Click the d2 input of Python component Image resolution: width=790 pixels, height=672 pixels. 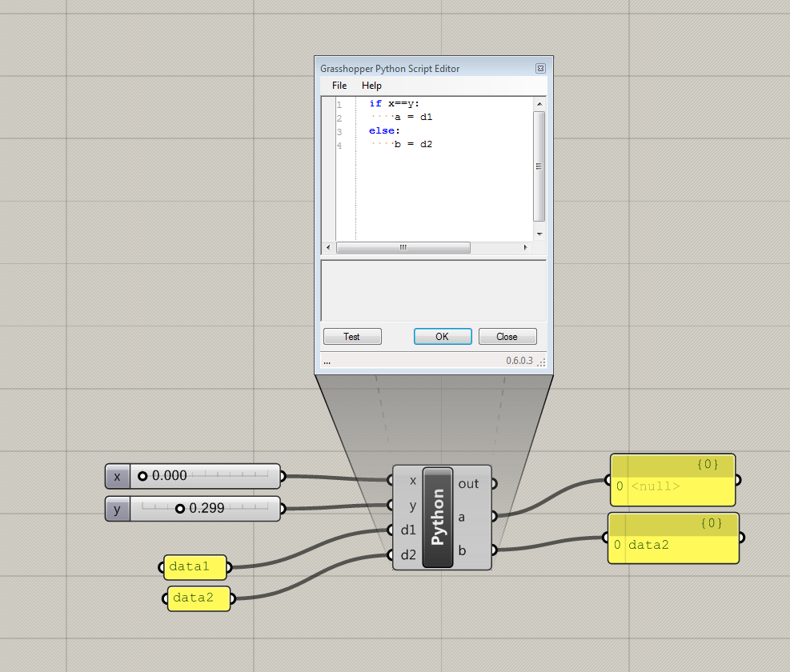pos(408,554)
